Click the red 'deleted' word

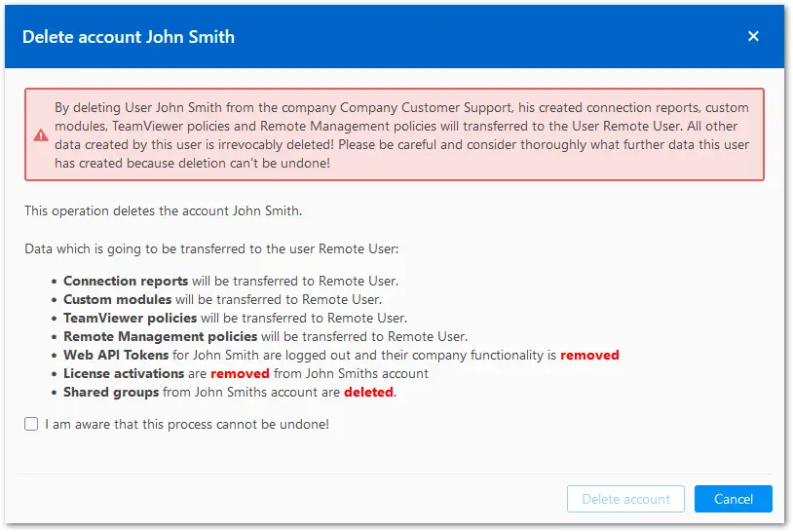[x=368, y=392]
